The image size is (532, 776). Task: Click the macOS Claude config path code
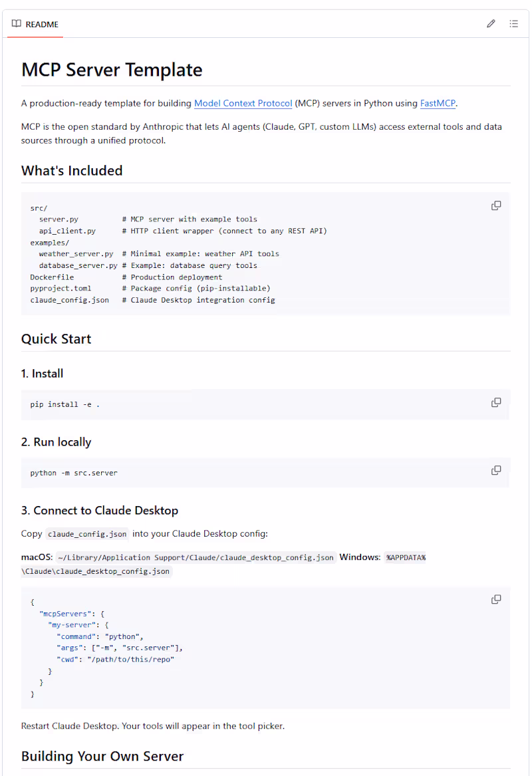(196, 557)
